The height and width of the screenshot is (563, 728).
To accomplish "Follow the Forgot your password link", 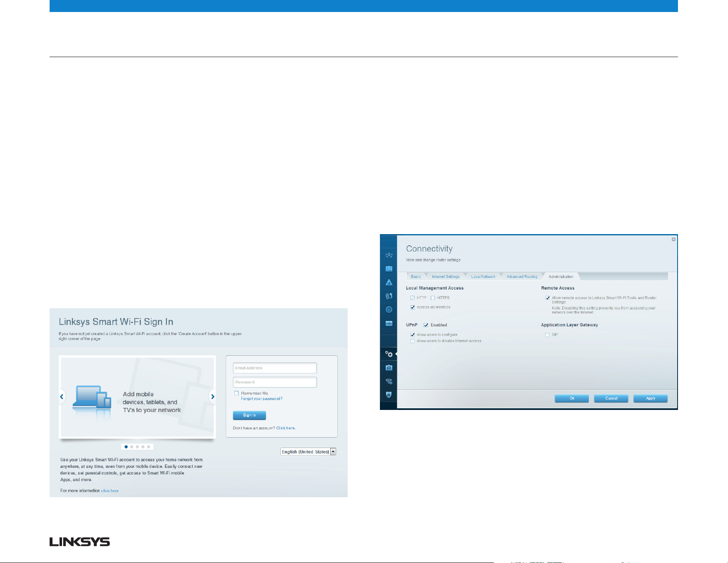I will [x=262, y=399].
